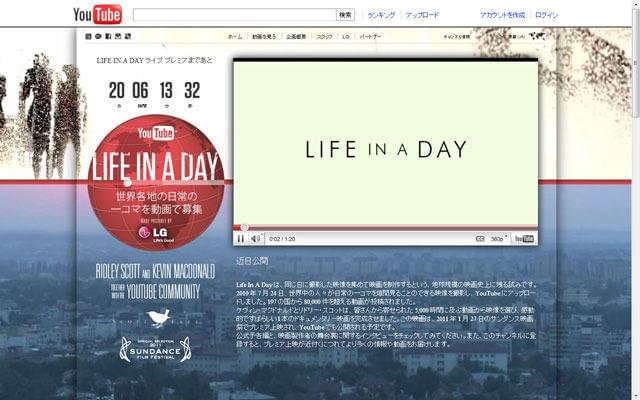
Task: Click the red video progress bar
Action: click(385, 227)
